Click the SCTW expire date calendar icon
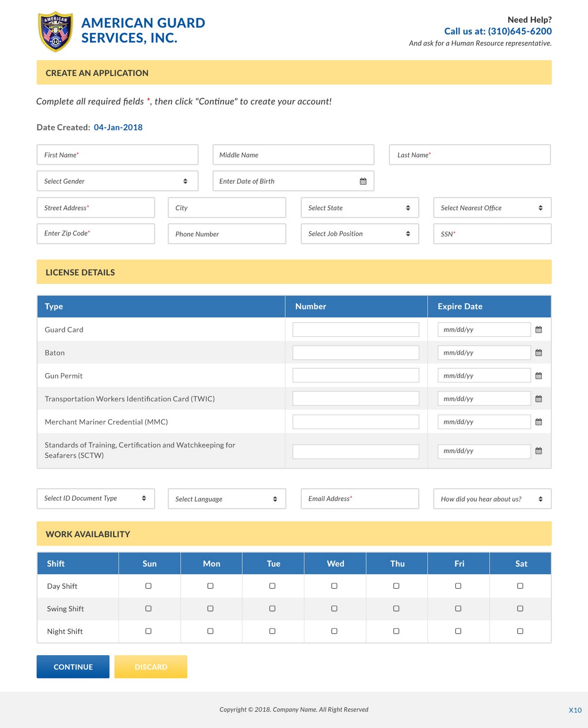The image size is (588, 728). 538,450
